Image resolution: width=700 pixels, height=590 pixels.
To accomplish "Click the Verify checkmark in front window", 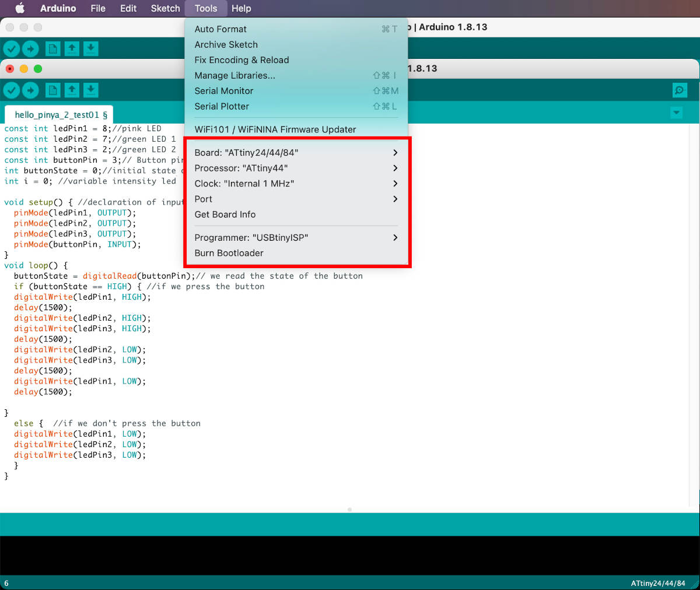I will point(12,90).
